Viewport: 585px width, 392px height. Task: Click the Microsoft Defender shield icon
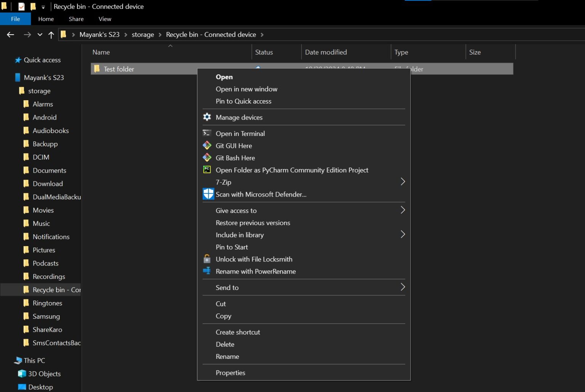pyautogui.click(x=208, y=194)
